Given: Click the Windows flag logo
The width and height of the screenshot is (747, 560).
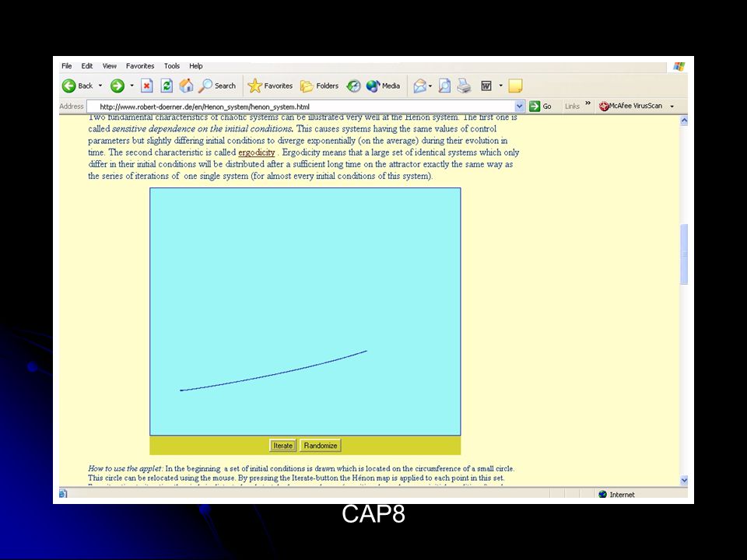Looking at the screenshot, I should (679, 66).
